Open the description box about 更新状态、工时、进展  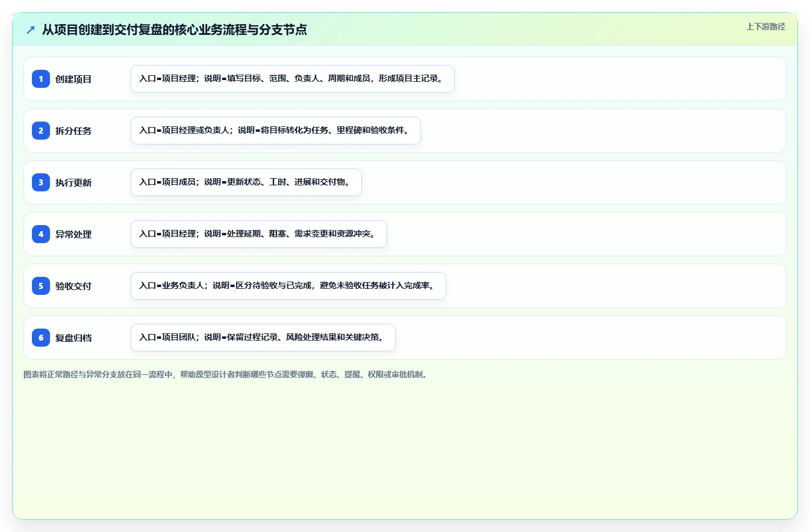pyautogui.click(x=246, y=182)
